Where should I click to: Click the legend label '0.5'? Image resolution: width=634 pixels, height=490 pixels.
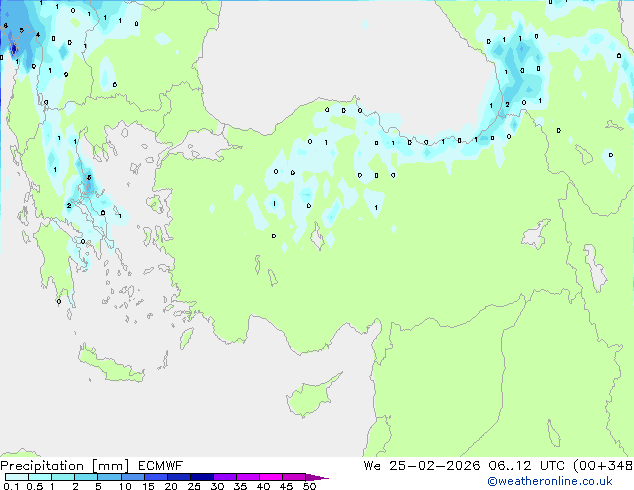(x=35, y=486)
